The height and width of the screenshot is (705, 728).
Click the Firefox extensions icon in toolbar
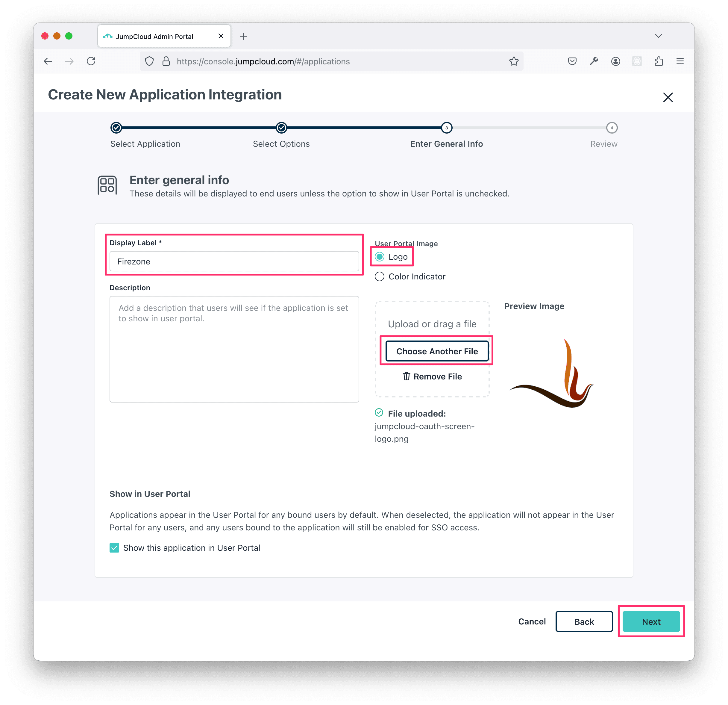[x=659, y=60]
